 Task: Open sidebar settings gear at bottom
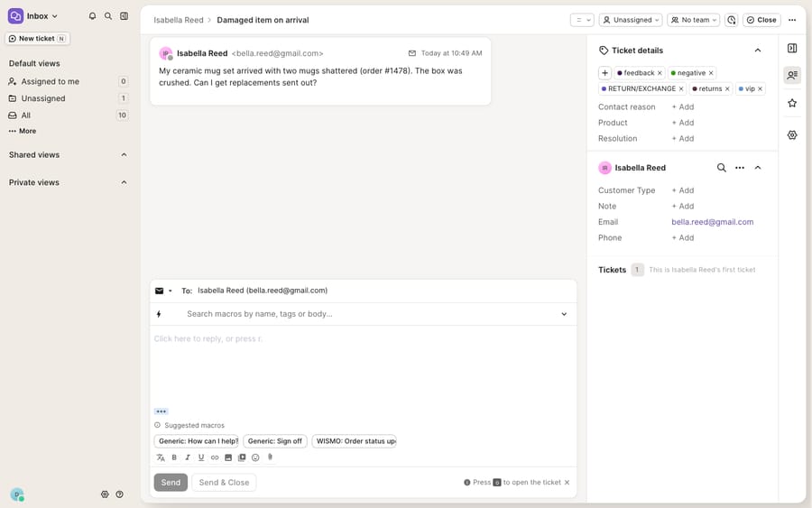click(105, 494)
